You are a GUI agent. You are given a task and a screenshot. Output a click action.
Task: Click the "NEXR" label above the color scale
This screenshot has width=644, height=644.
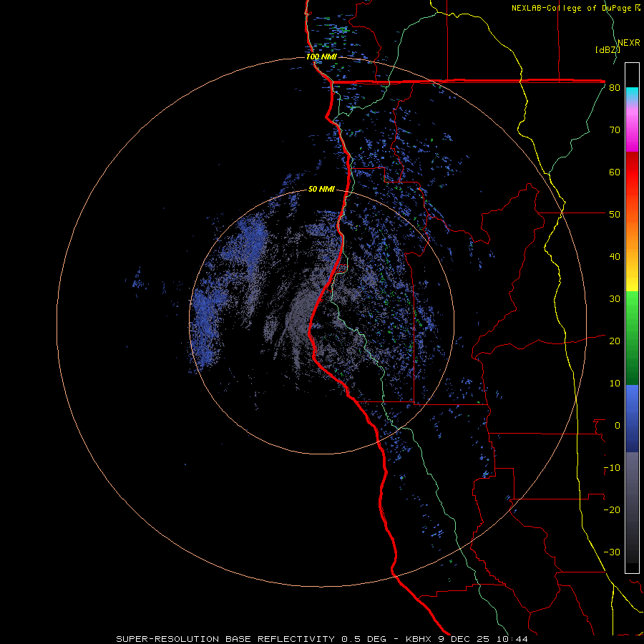click(x=628, y=43)
